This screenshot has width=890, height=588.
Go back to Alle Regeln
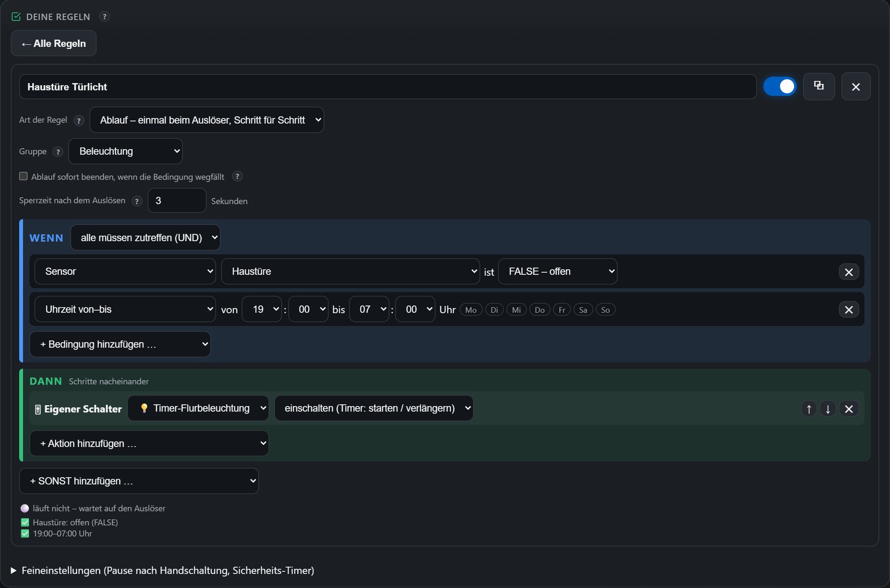(x=53, y=43)
